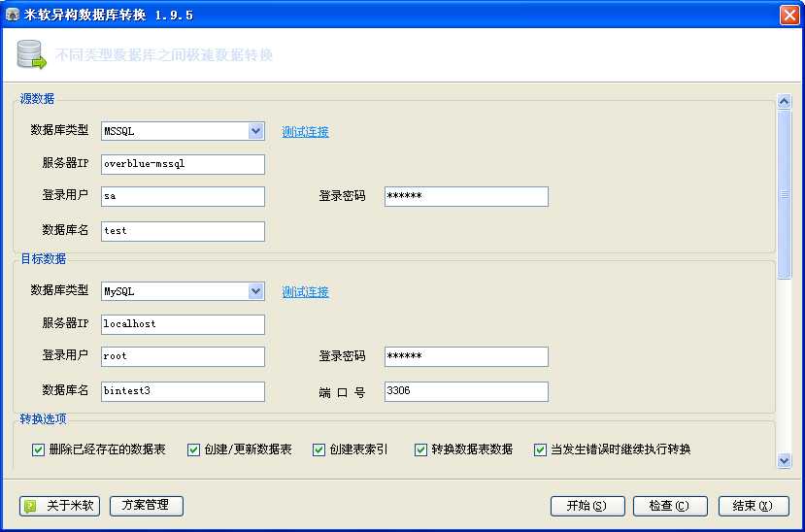805x532 pixels.
Task: Click 结束(X) end button
Action: point(754,506)
